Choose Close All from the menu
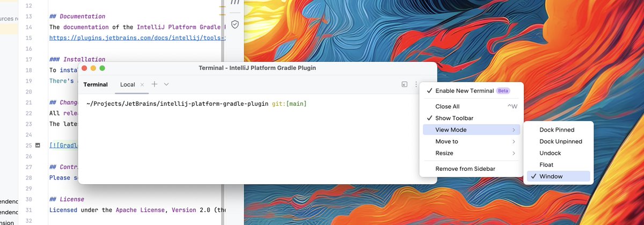Screen dimensions: 644x225 pos(471,106)
